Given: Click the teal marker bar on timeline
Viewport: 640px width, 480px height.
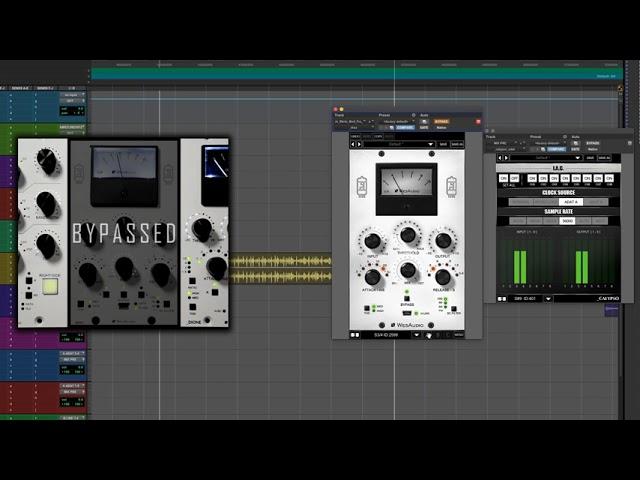Looking at the screenshot, I should [356, 73].
